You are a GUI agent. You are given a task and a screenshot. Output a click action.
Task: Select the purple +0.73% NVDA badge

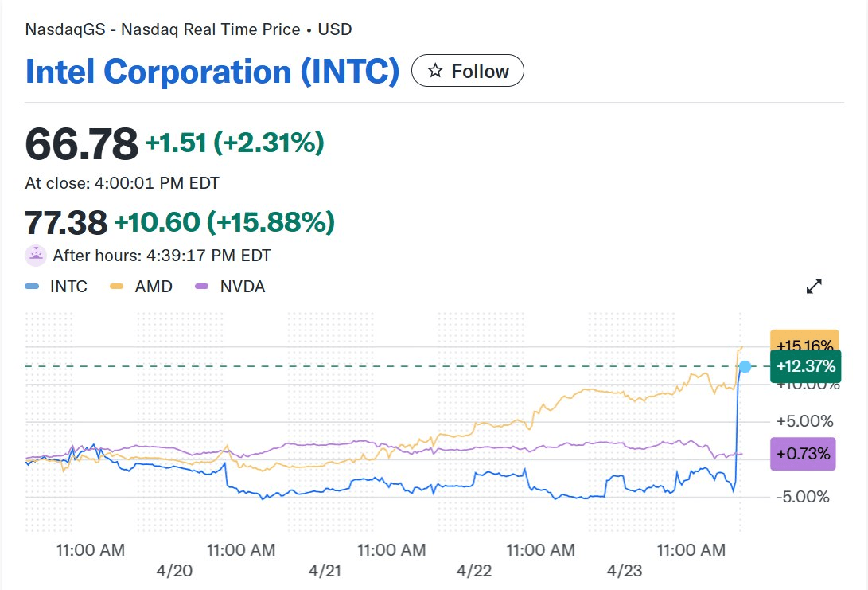click(x=803, y=455)
